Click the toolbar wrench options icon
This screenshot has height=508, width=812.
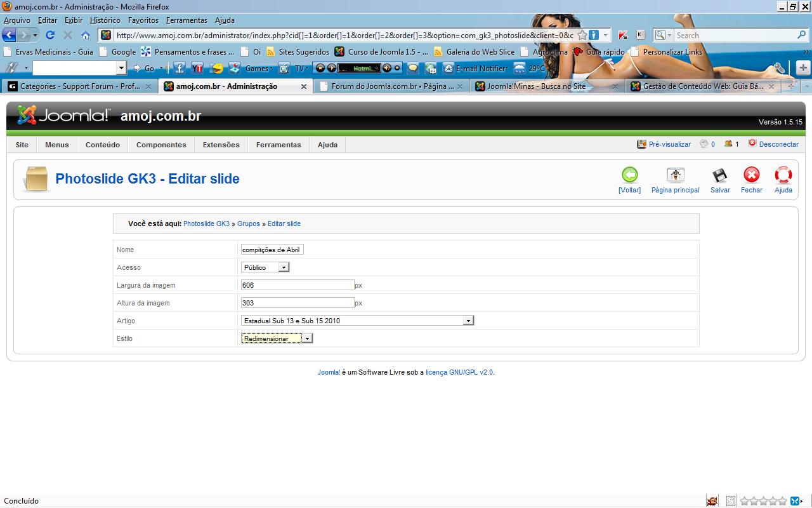(780, 68)
